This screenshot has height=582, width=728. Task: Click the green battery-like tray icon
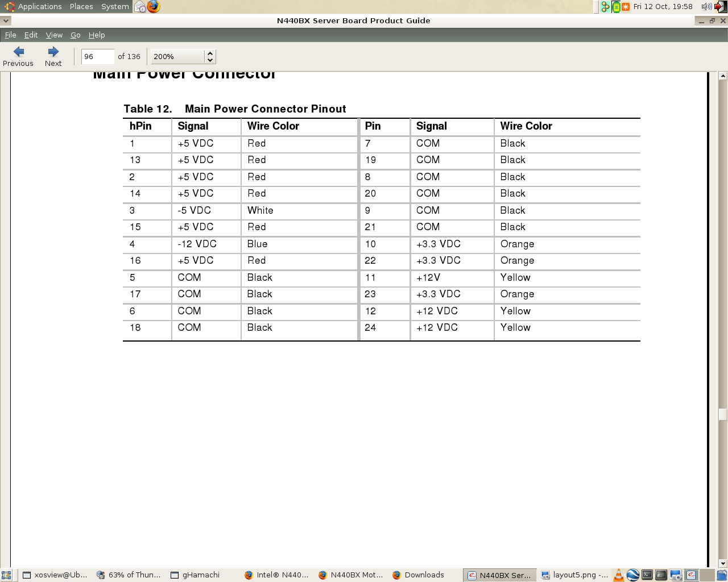616,7
